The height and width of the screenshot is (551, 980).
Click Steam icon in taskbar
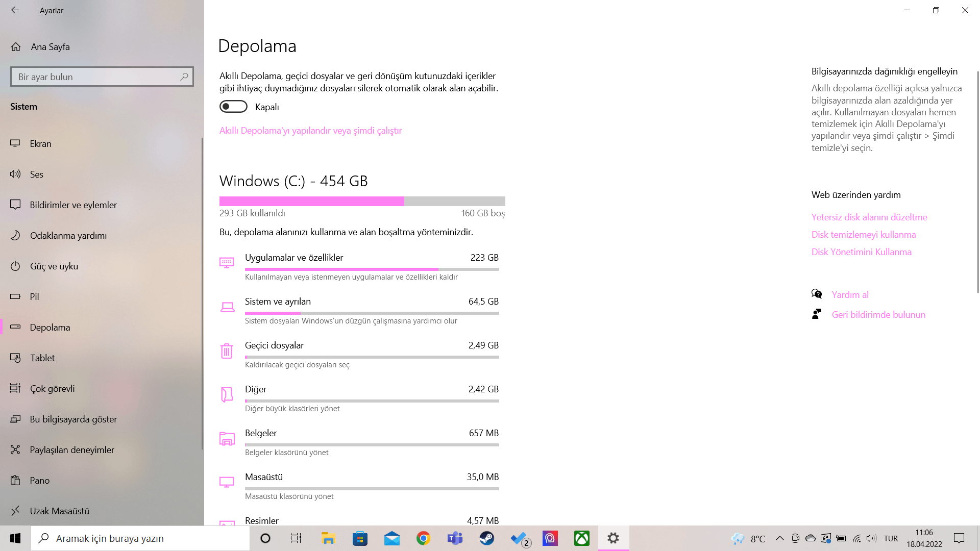(486, 538)
